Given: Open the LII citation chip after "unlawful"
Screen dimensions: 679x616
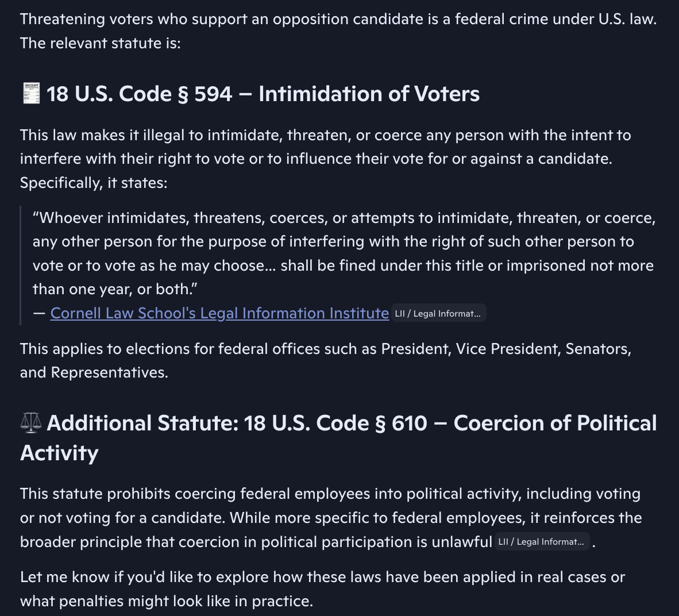Looking at the screenshot, I should 541,542.
